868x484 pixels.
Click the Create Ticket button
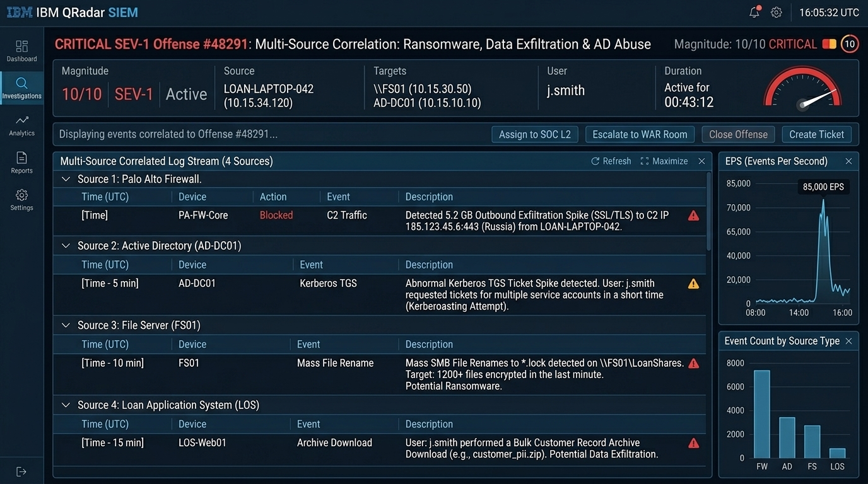pos(816,134)
